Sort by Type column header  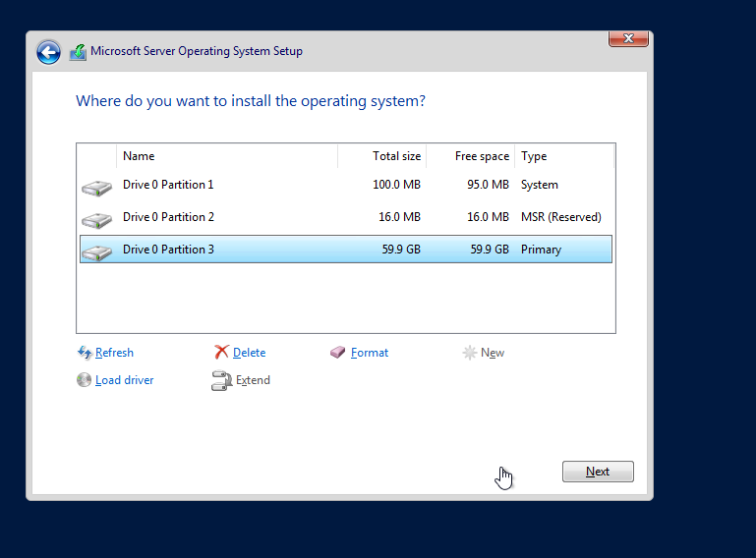click(x=564, y=156)
